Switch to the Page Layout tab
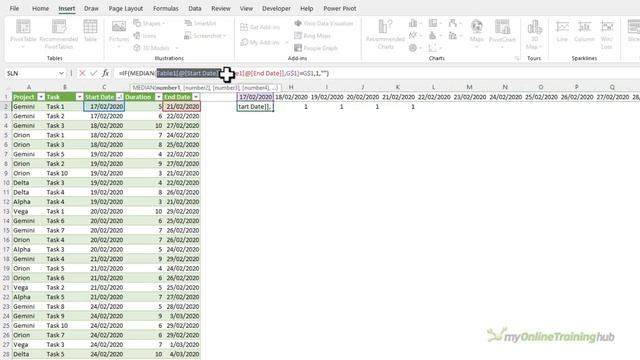This screenshot has width=640, height=360. click(x=126, y=8)
